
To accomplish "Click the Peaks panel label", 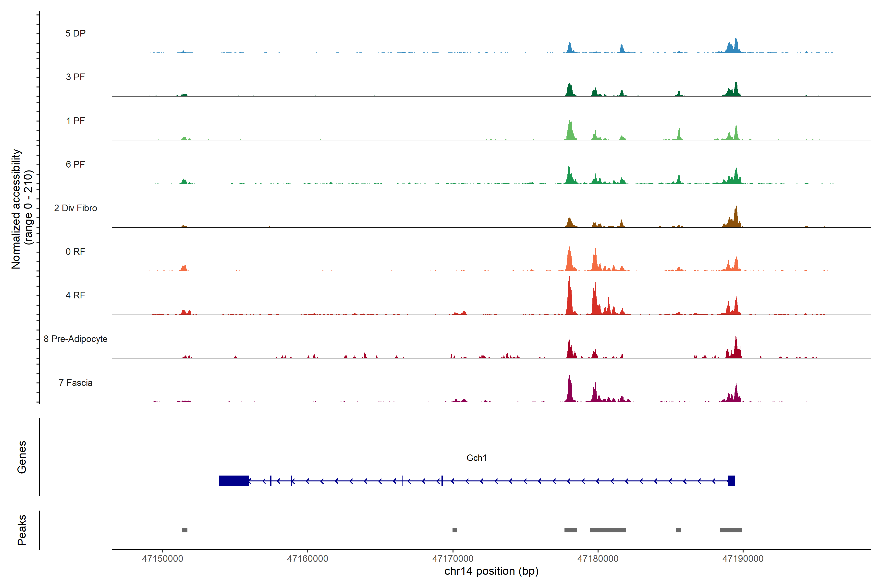I will 22,530.
